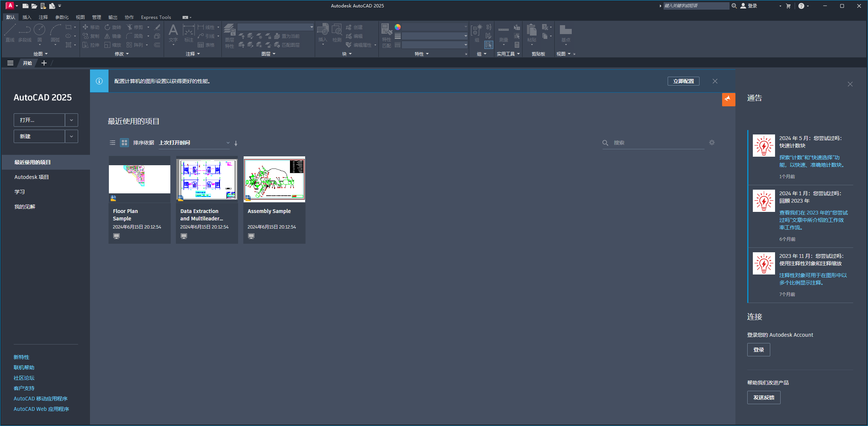Click the orange announcements megaphone icon
The height and width of the screenshot is (426, 868).
click(x=728, y=99)
